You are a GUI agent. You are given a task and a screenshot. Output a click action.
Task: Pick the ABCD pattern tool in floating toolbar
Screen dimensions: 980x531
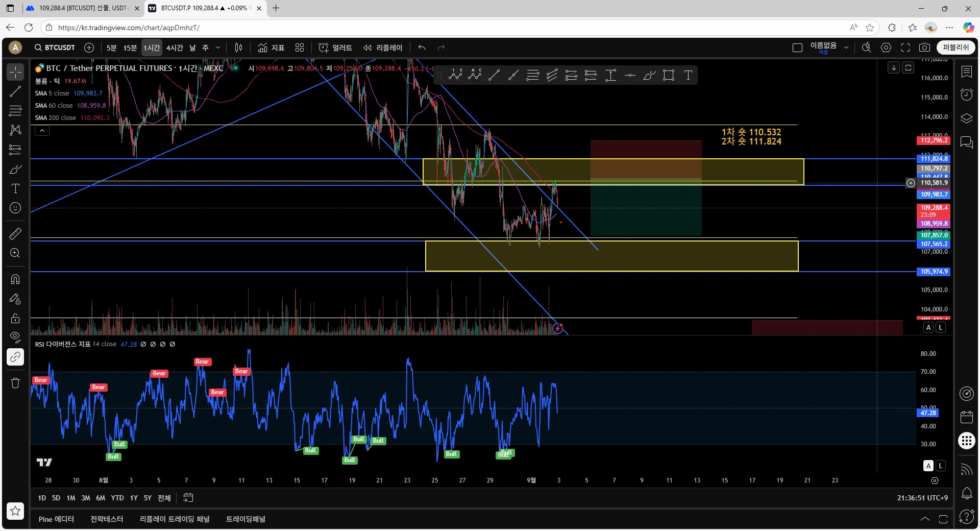(x=475, y=75)
